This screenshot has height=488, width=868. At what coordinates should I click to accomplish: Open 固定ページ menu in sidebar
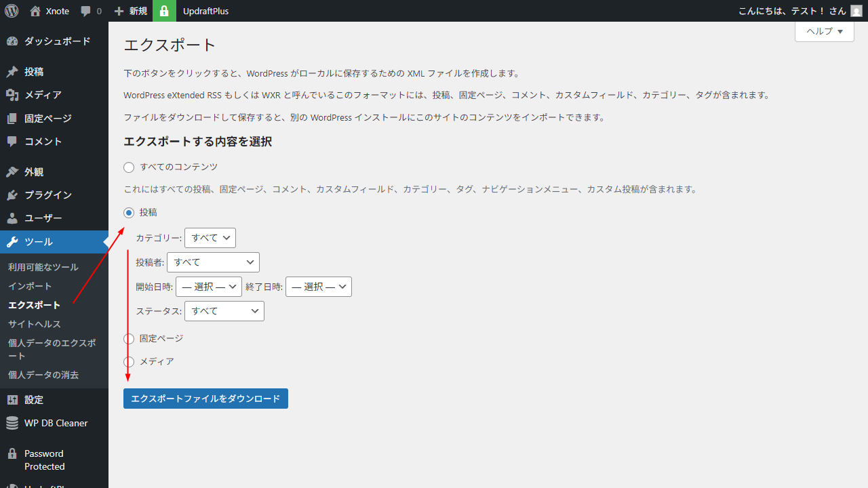54,118
